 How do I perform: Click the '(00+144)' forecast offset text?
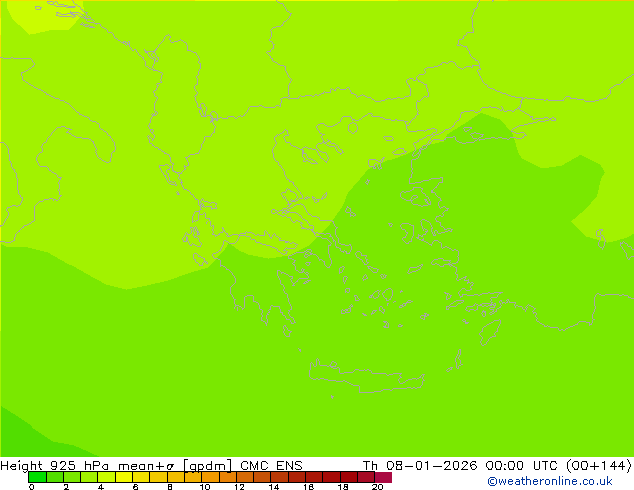[x=598, y=466]
